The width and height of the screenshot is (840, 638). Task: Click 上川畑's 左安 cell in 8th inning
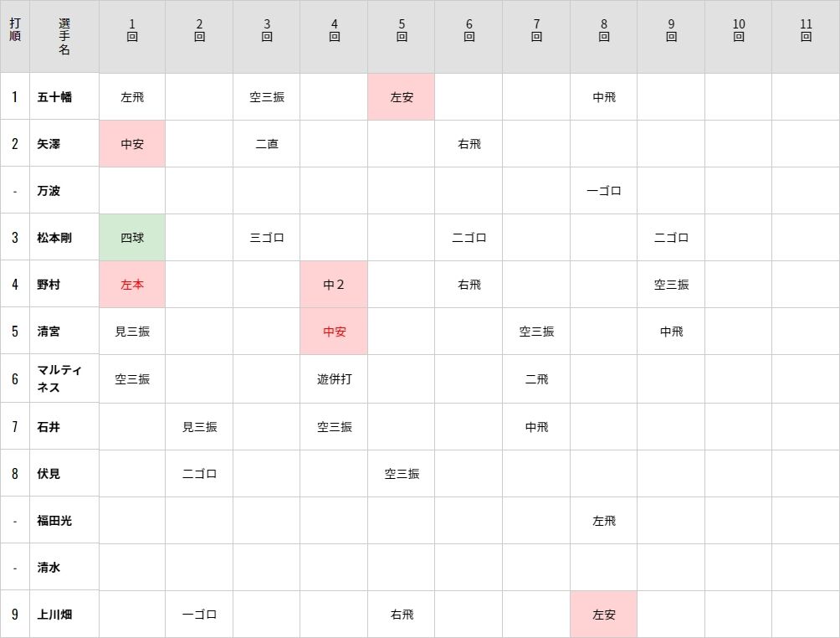click(604, 615)
